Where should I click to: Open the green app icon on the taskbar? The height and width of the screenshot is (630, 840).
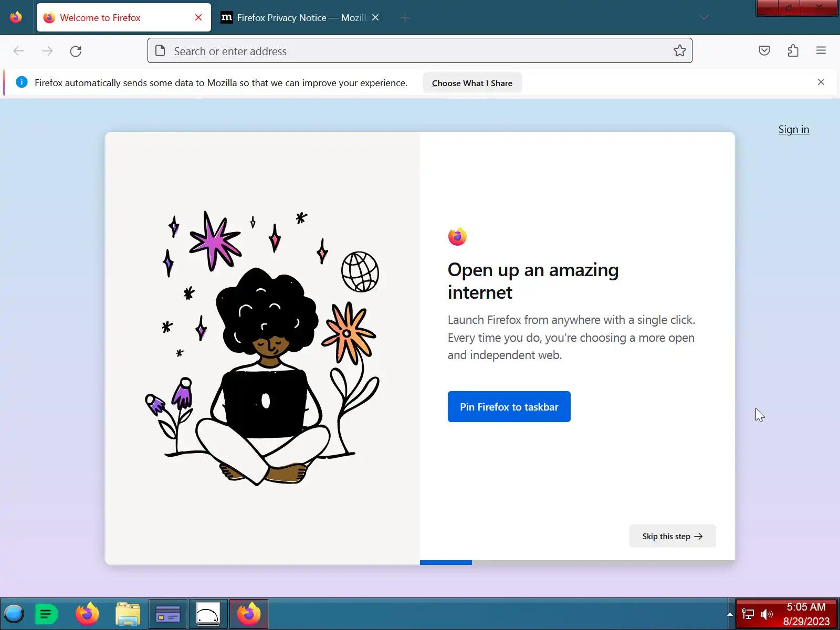point(46,614)
